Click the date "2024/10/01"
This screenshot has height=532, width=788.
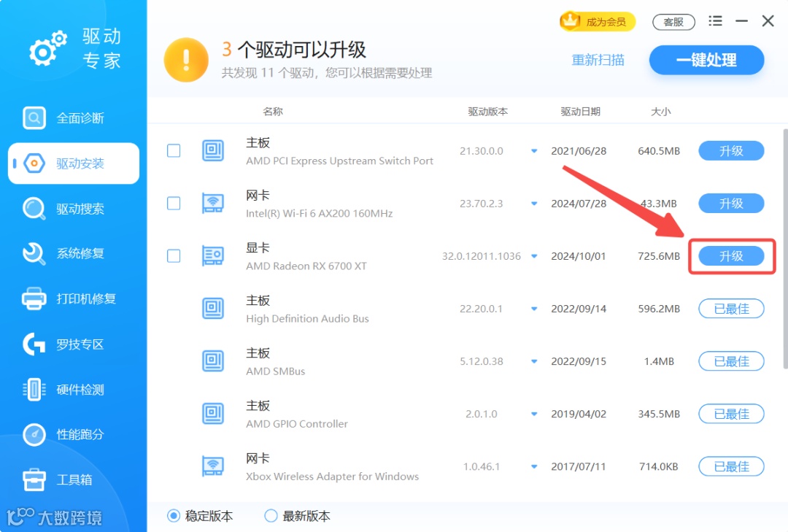point(579,256)
